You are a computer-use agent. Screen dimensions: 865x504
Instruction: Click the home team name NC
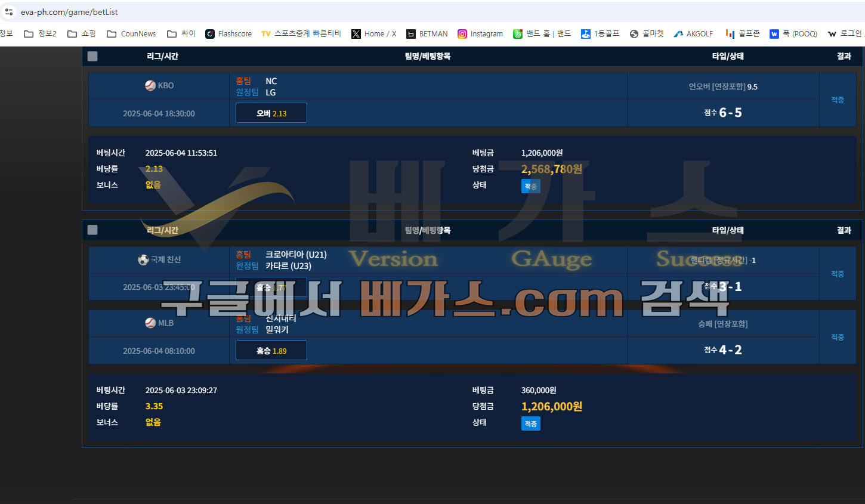[x=271, y=81]
